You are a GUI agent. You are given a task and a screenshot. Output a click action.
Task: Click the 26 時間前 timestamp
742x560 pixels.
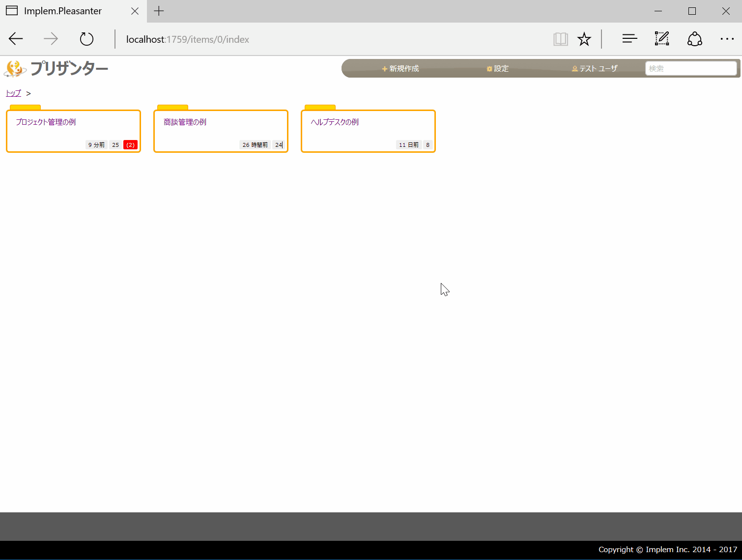pyautogui.click(x=255, y=145)
